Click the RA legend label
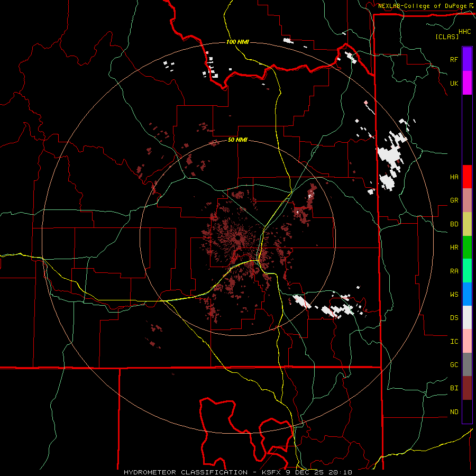 click(x=454, y=271)
